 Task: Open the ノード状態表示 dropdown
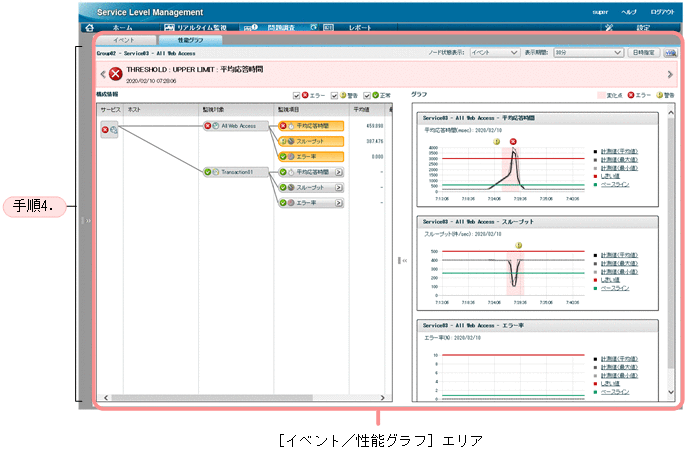495,53
